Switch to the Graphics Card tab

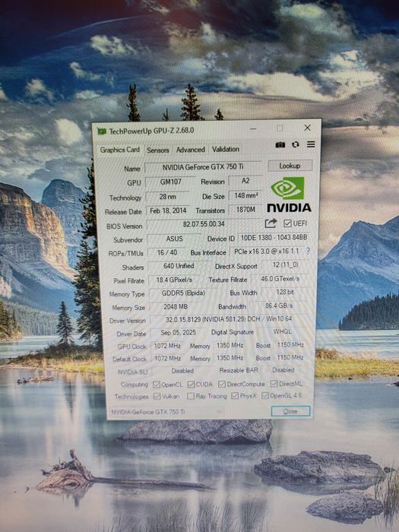coord(119,150)
